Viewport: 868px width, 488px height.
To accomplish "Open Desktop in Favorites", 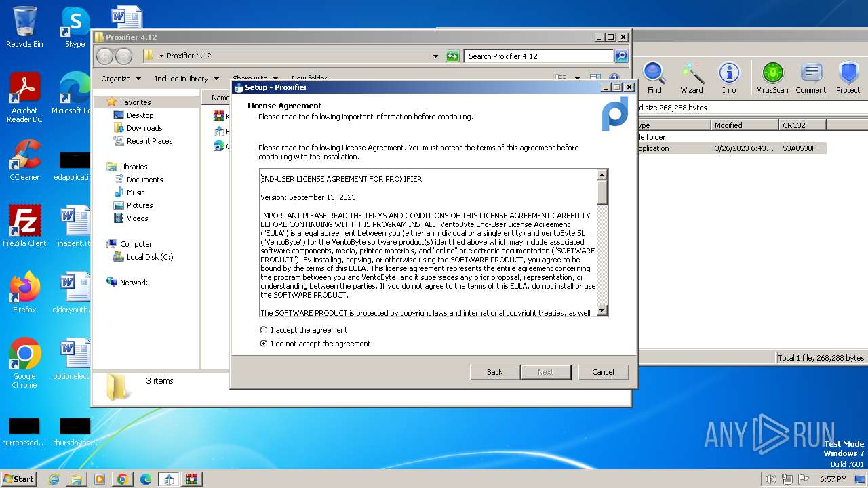I will point(140,115).
